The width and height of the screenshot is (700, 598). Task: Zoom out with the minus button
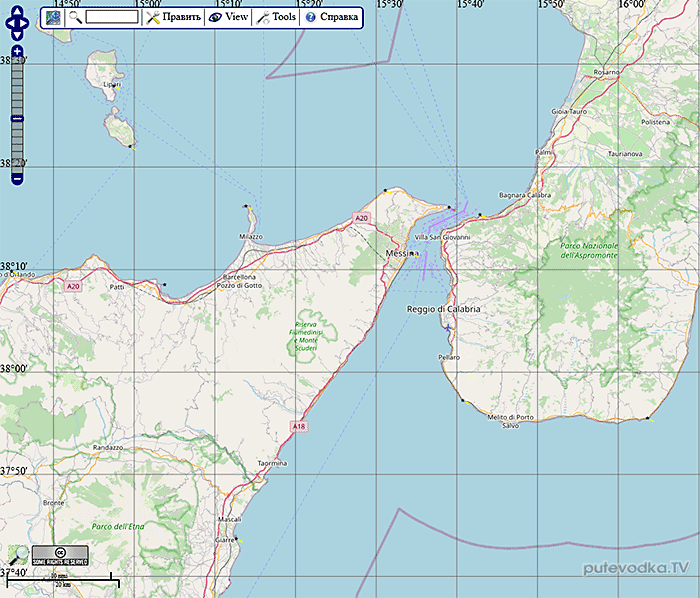[17, 179]
